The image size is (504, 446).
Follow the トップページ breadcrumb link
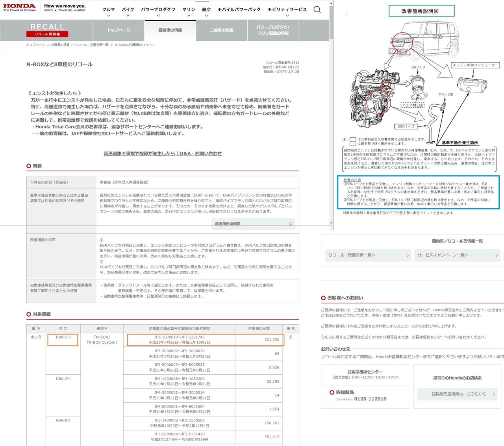coord(35,45)
